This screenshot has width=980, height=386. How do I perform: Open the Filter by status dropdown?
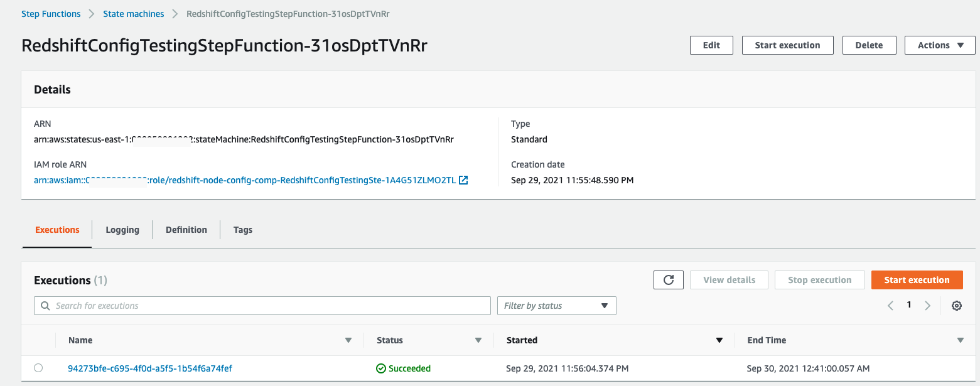[x=556, y=305]
